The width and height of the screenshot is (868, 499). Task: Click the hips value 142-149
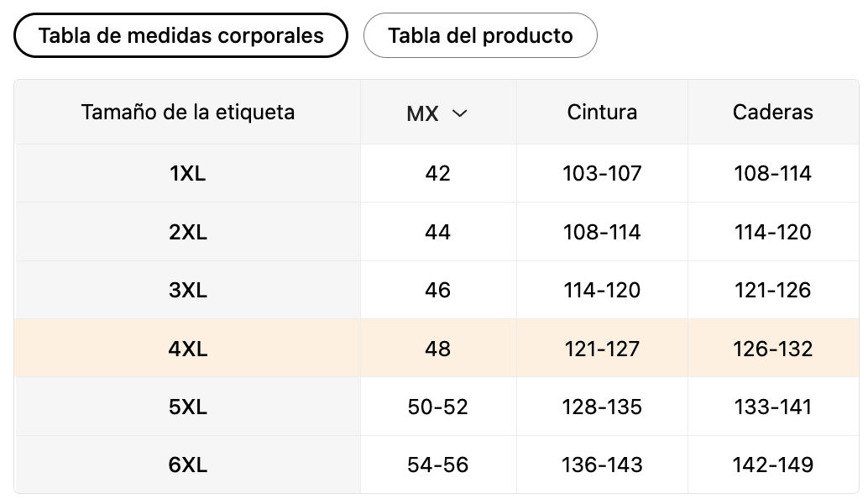click(x=772, y=465)
